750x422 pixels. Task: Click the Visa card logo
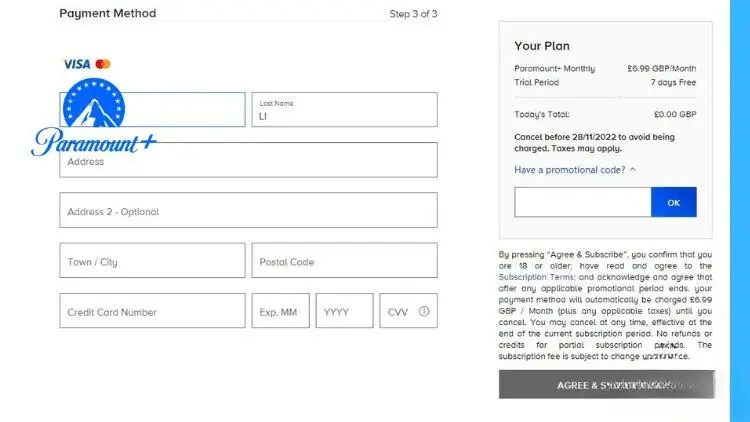pyautogui.click(x=77, y=64)
